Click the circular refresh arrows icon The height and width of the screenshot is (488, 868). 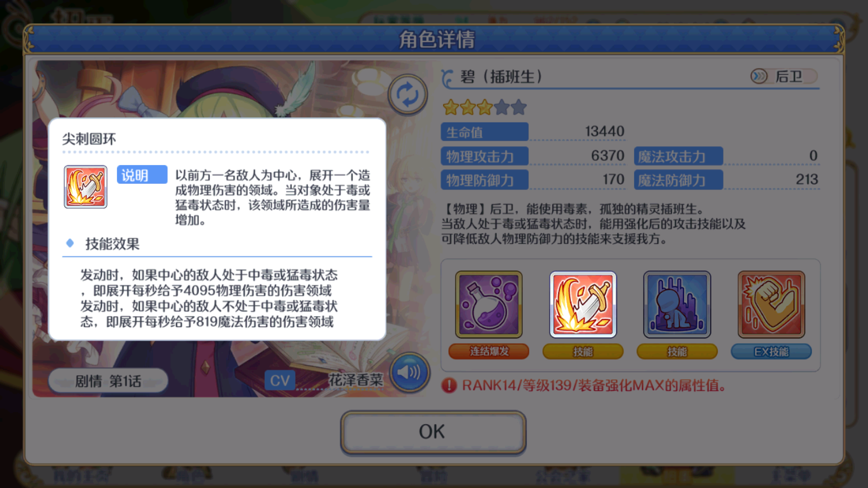pyautogui.click(x=408, y=95)
